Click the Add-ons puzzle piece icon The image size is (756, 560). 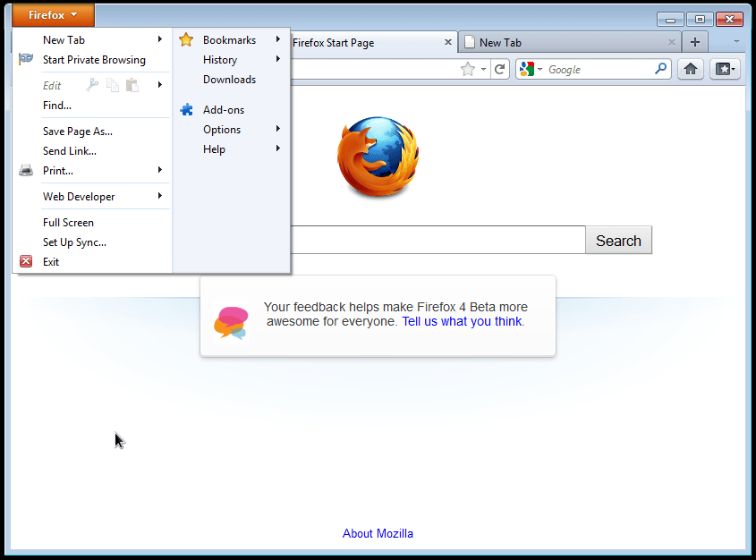click(187, 110)
